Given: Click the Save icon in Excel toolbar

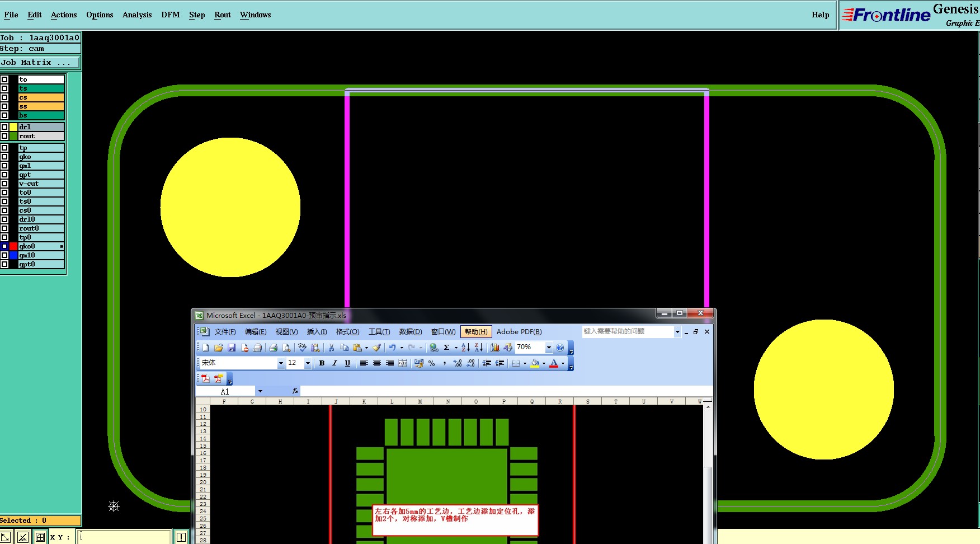Looking at the screenshot, I should click(232, 348).
